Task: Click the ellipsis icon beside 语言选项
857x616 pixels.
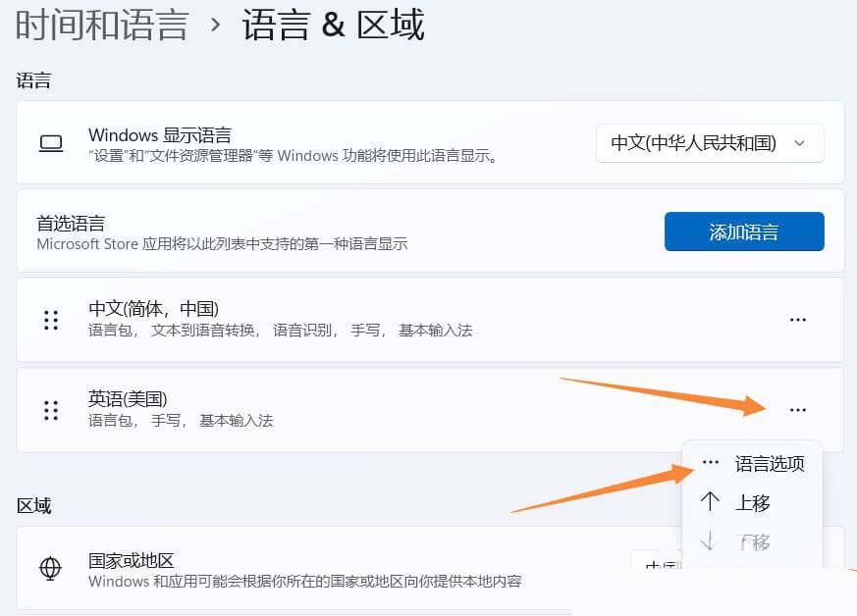Action: pyautogui.click(x=710, y=463)
